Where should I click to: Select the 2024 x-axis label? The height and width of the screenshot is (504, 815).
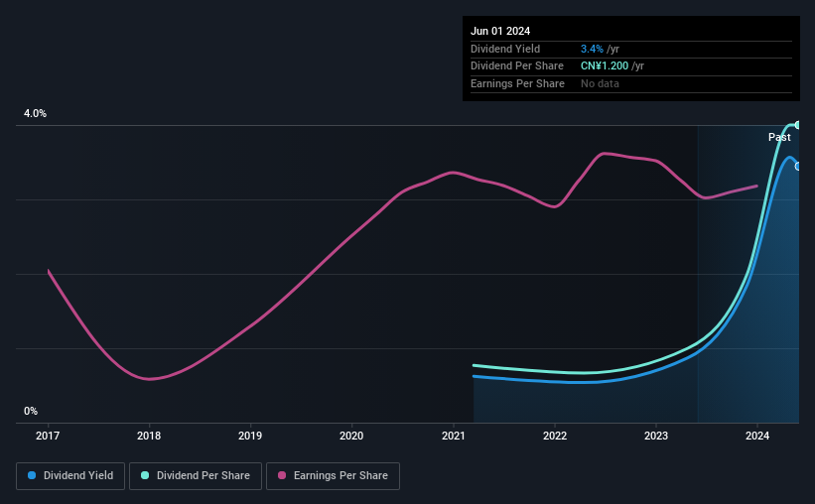click(757, 436)
